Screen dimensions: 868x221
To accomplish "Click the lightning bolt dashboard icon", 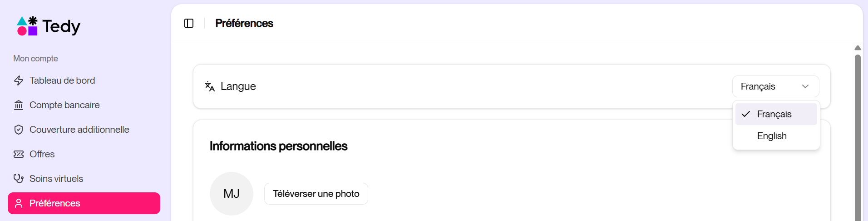I will (x=19, y=80).
